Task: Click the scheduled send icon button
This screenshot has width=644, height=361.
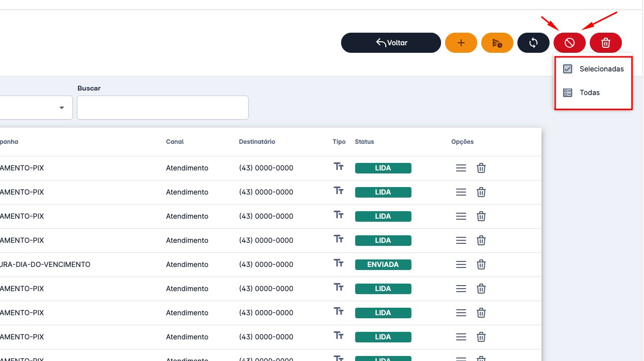Action: (497, 43)
